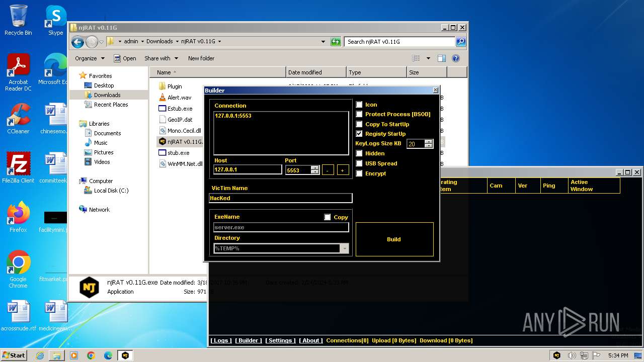Enable Copy To StartUp checkbox
This screenshot has width=644, height=362.
pos(359,124)
